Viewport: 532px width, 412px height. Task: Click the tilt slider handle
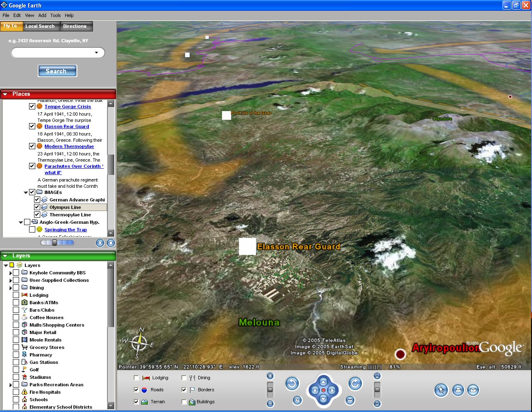tap(377, 390)
